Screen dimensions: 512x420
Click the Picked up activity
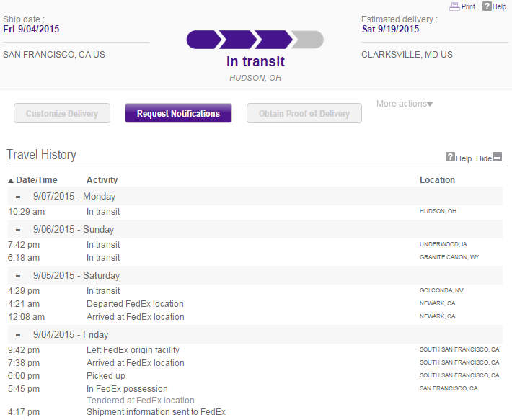click(x=106, y=376)
